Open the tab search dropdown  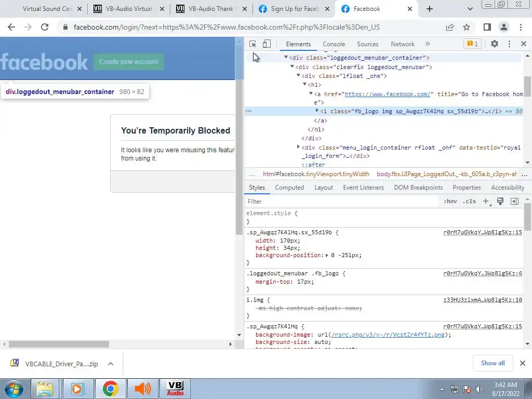pos(470,9)
